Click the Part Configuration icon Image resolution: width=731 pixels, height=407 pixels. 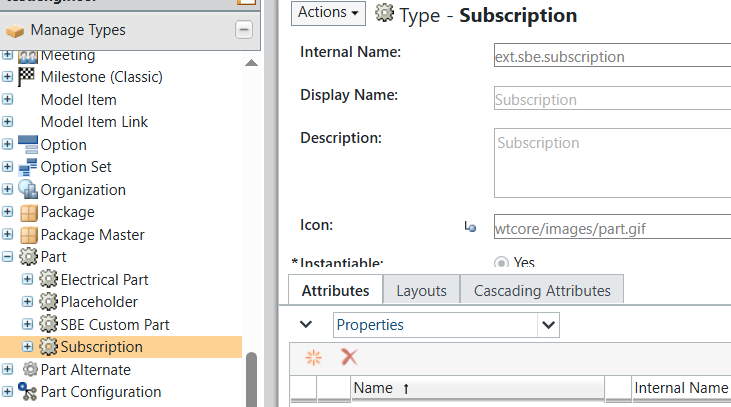[x=28, y=392]
